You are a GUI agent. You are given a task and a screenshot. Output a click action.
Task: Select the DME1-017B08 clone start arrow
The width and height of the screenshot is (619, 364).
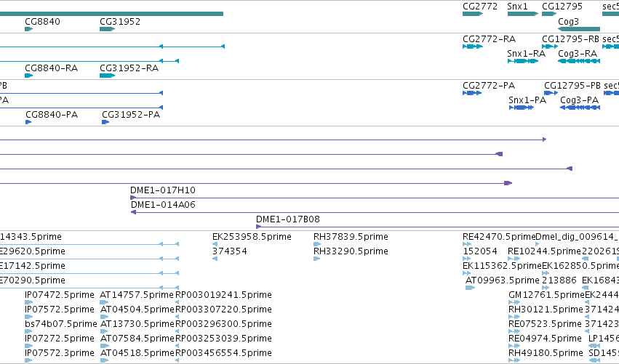(258, 227)
